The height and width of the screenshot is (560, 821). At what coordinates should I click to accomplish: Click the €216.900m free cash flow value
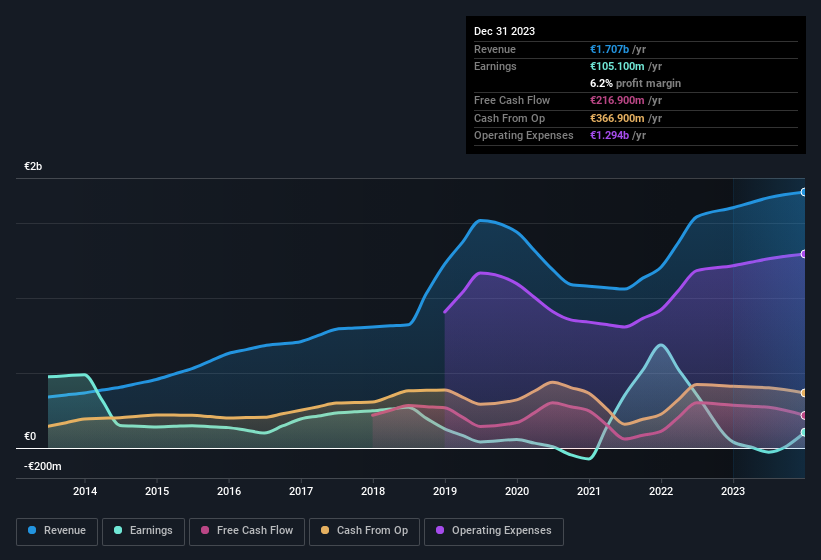tap(618, 100)
